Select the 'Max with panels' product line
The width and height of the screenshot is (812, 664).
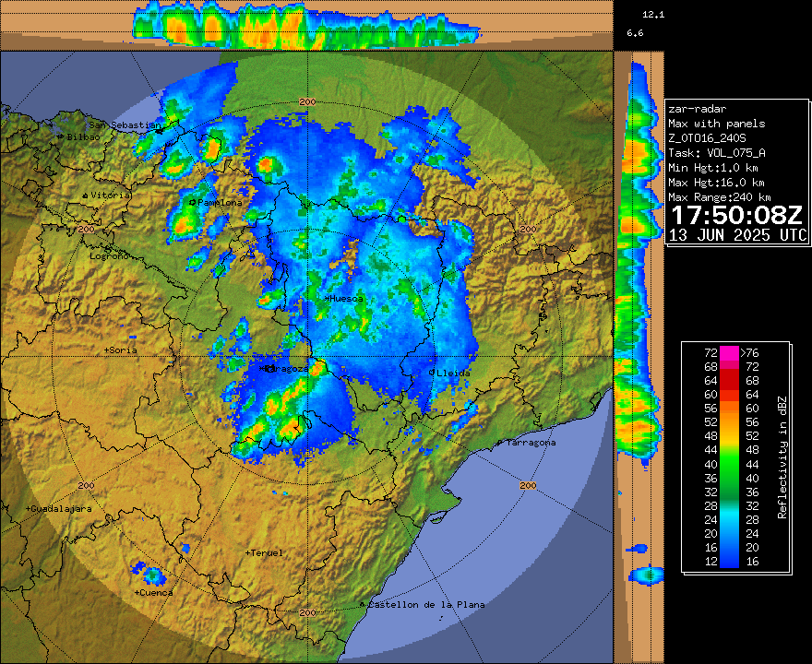[717, 124]
